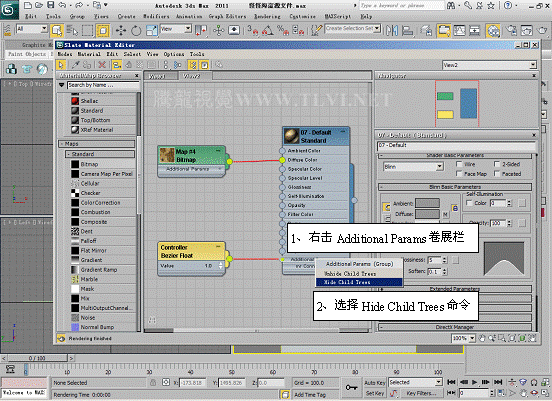This screenshot has height=401, width=552.
Task: Click the Undo icon in title bar
Action: pos(62,5)
